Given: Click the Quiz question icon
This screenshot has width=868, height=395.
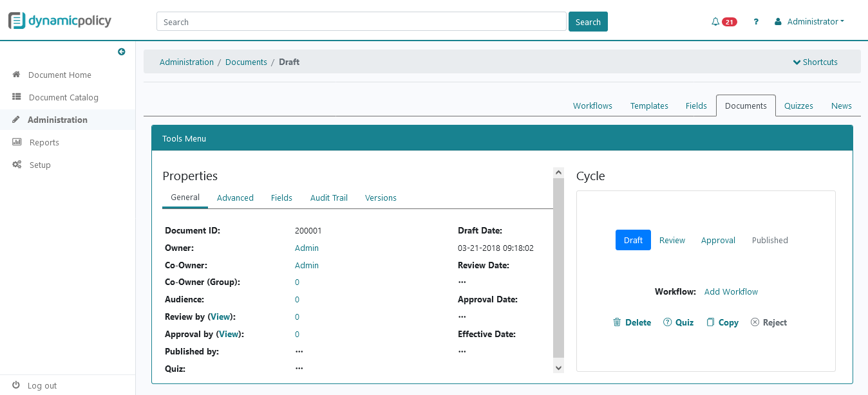Looking at the screenshot, I should pyautogui.click(x=667, y=322).
